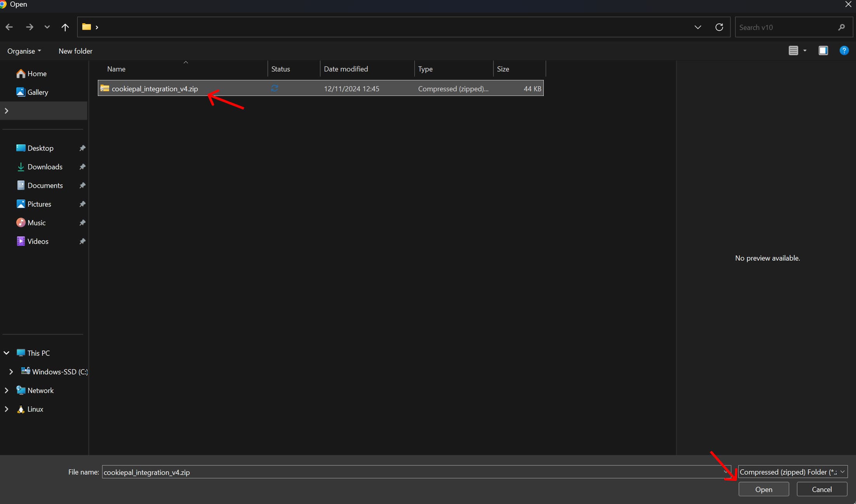
Task: Open Gallery from the sidebar
Action: tap(38, 92)
